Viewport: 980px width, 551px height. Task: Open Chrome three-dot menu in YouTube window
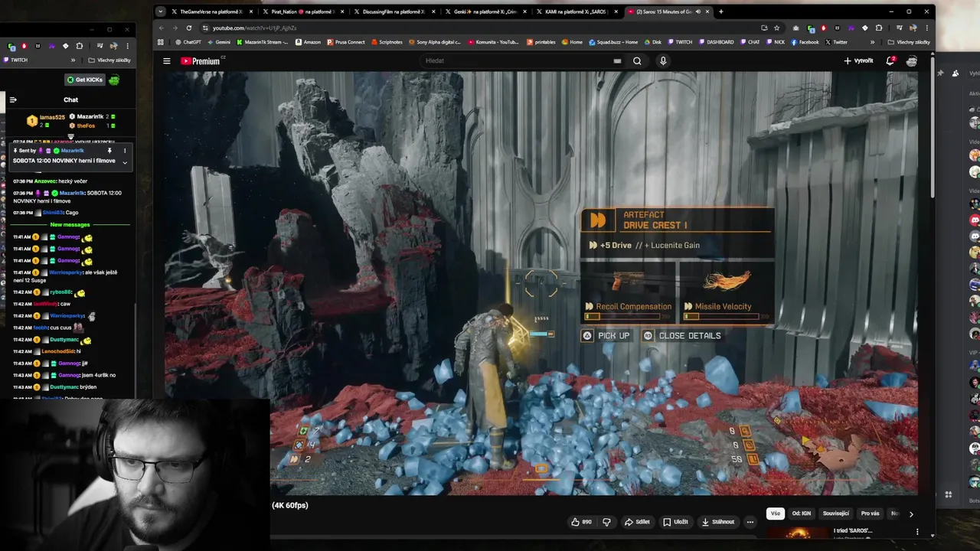tap(926, 28)
